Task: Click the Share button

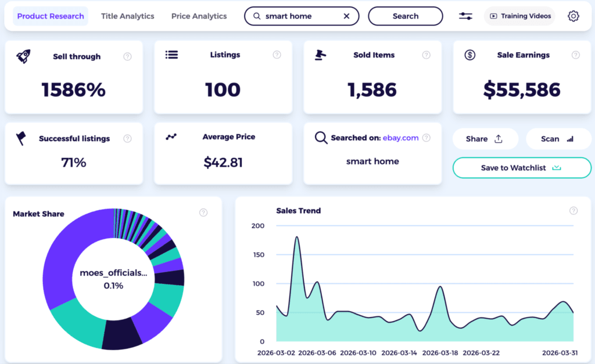Action: [485, 139]
